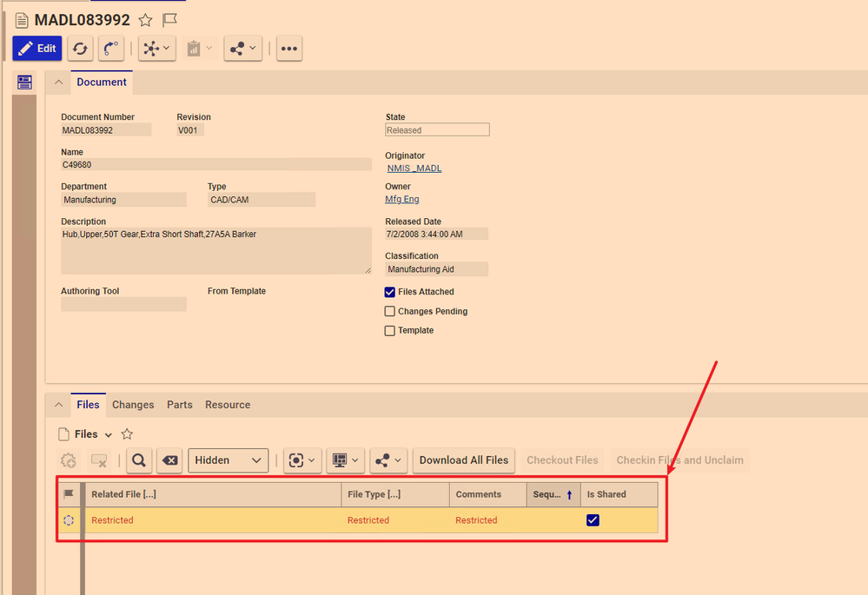The width and height of the screenshot is (868, 595).
Task: Switch to the Changes tab
Action: click(x=133, y=405)
